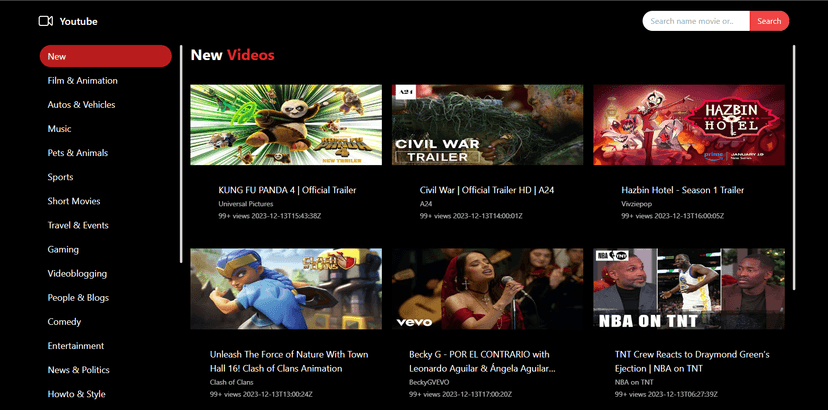Click 'Civil War | Official Trailer HD | A24' title
This screenshot has width=828, height=410.
tap(487, 190)
